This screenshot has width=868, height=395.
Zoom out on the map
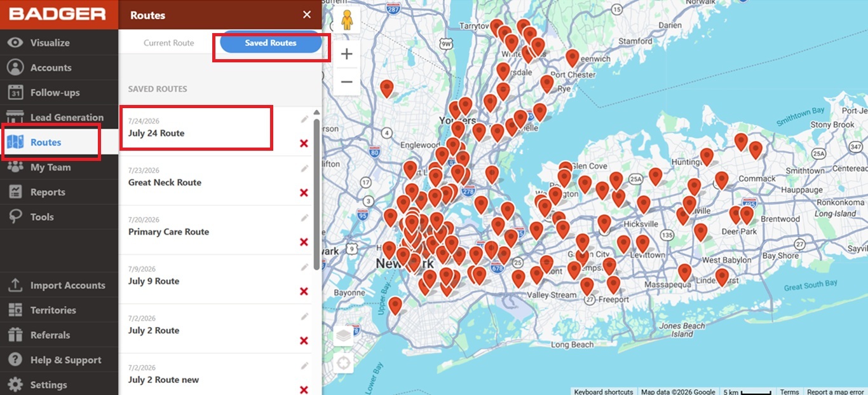click(x=346, y=81)
